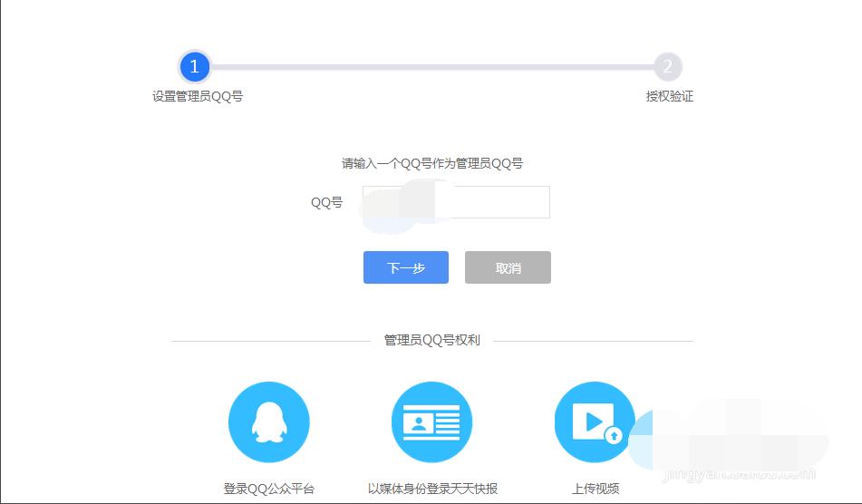Click the 请输入一个QQ号作为管理员QQ号 prompt

[432, 163]
